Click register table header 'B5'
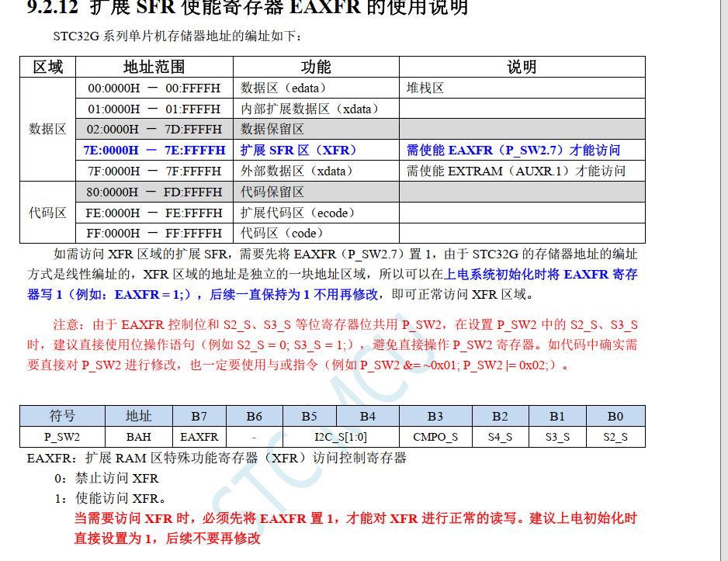 309,416
